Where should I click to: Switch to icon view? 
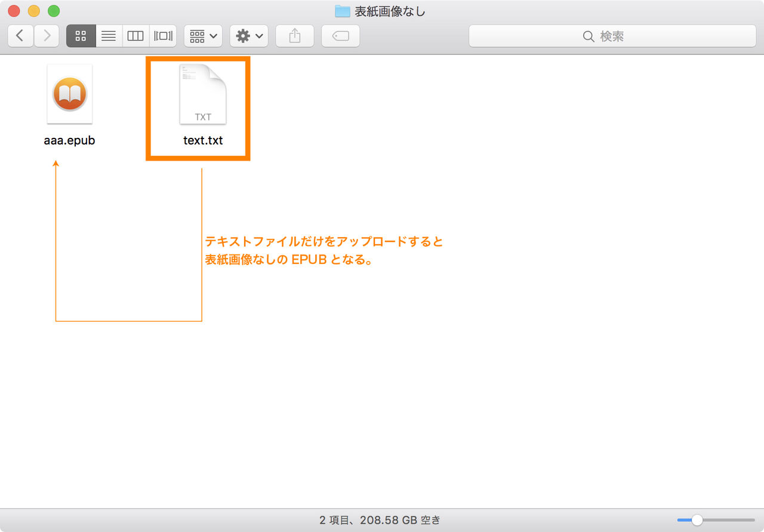click(81, 36)
